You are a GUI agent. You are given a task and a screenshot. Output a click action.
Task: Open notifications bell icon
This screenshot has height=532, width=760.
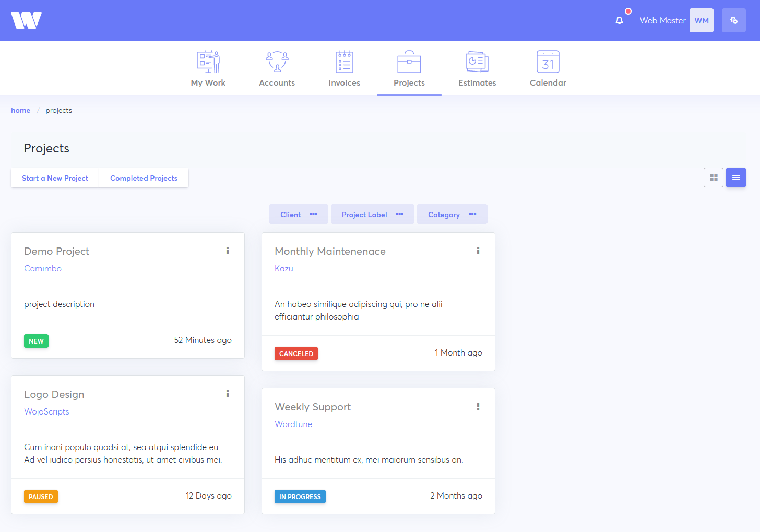(x=619, y=20)
